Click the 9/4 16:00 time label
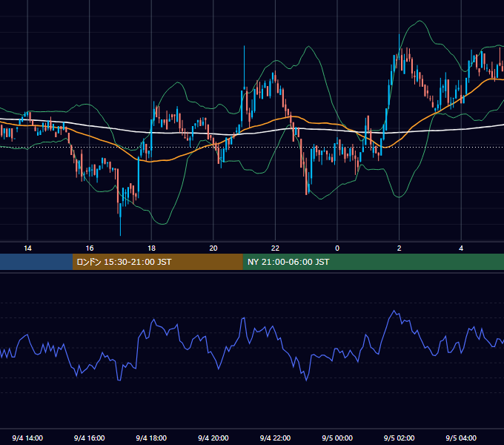Screen dimensions: 504x445 90,438
